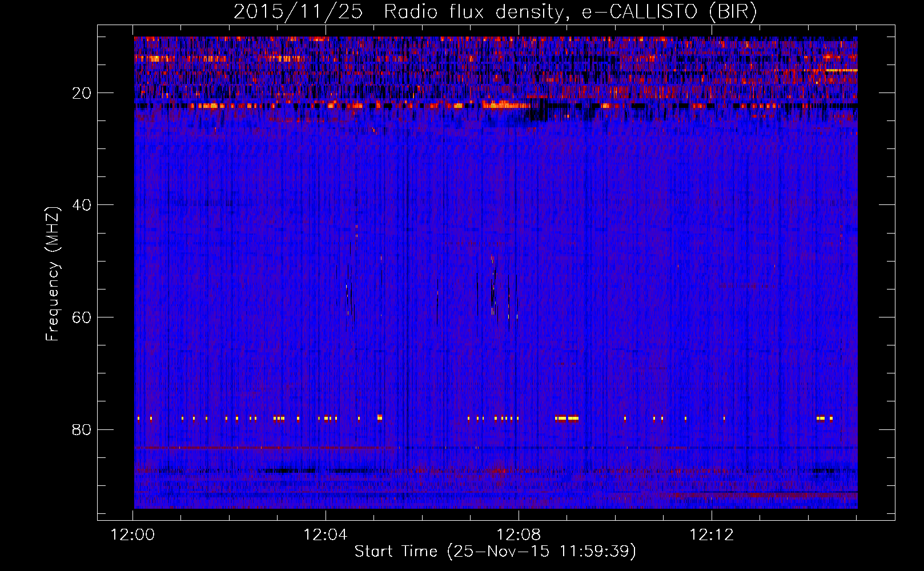Image resolution: width=924 pixels, height=571 pixels.
Task: Click the 60 frequency tick label
Action: 82,317
